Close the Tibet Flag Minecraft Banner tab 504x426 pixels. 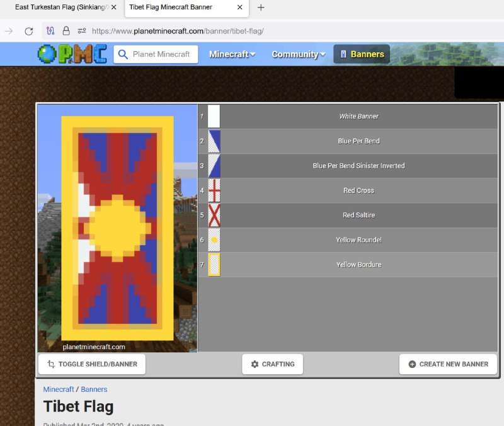click(x=239, y=8)
